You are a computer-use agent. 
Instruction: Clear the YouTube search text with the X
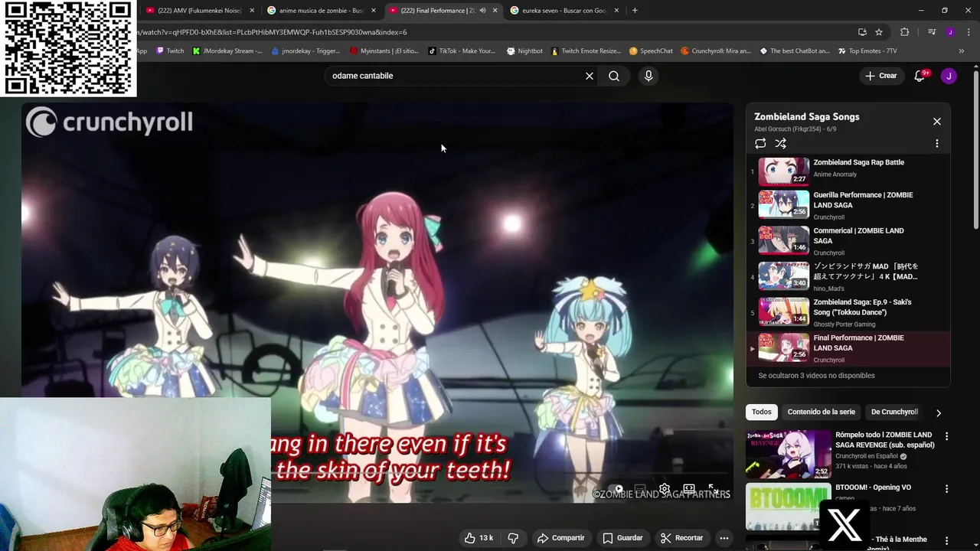[x=590, y=76]
